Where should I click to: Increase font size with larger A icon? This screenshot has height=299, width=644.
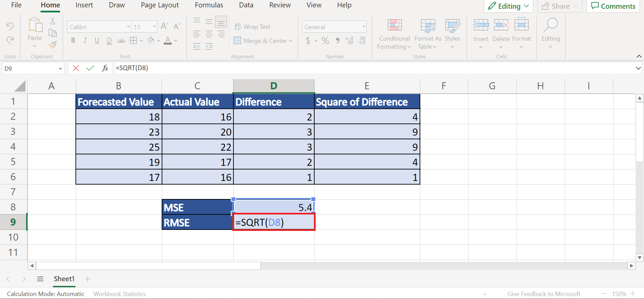coord(164,26)
